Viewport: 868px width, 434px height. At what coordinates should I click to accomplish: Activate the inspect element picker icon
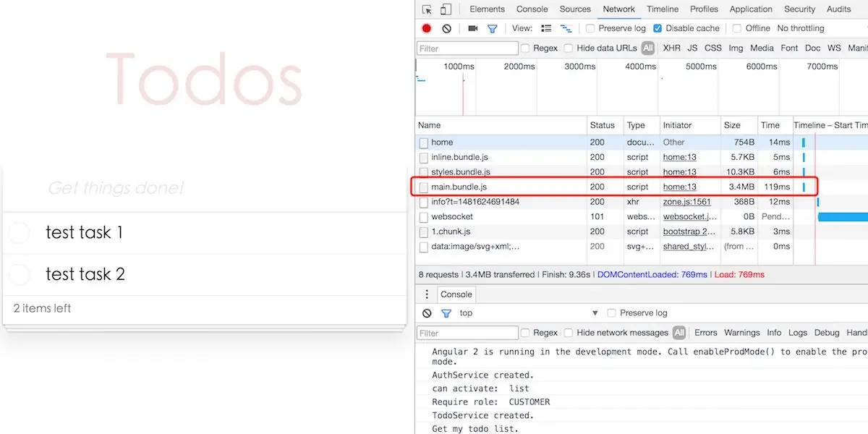tap(427, 9)
